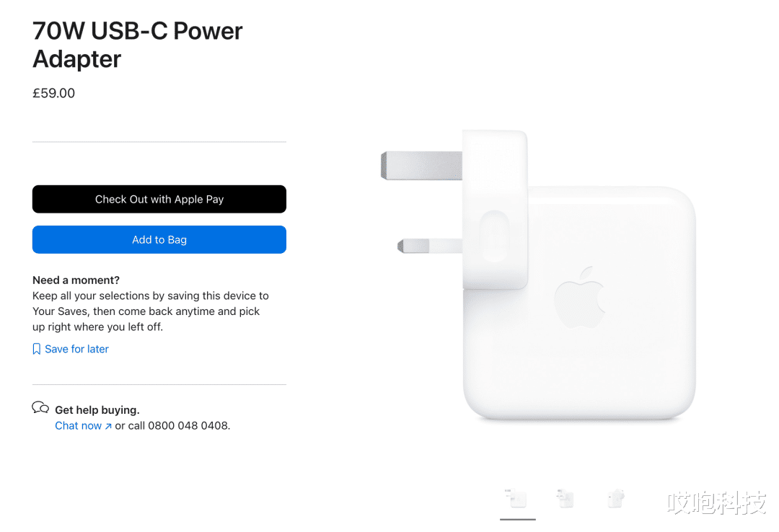The height and width of the screenshot is (532, 779).
Task: Click the external arrow icon after Chat now
Action: coord(107,426)
